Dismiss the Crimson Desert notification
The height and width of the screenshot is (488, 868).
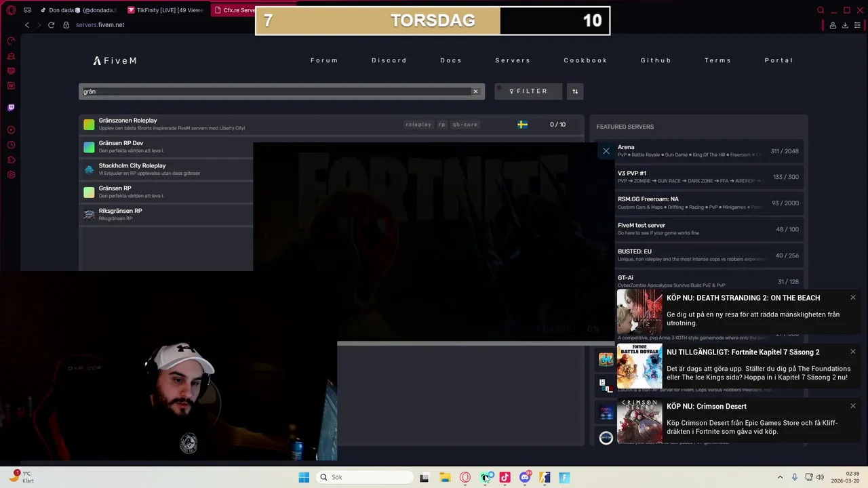tap(853, 406)
